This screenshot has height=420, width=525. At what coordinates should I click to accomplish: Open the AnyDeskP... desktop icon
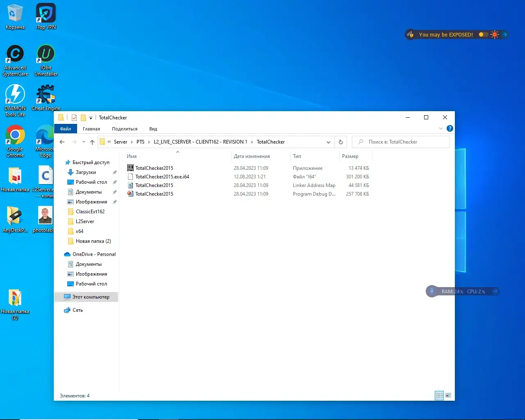[x=15, y=219]
